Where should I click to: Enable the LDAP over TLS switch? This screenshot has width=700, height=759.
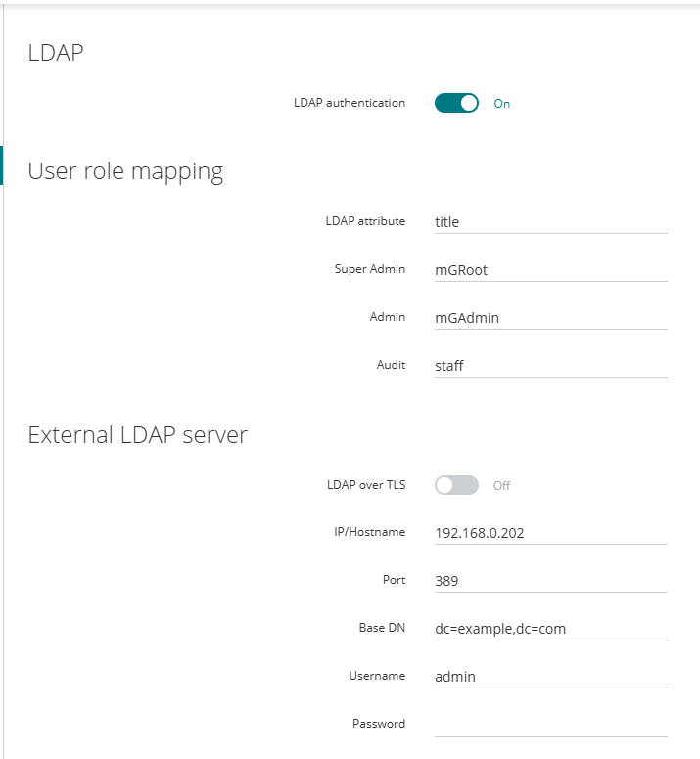[x=456, y=485]
